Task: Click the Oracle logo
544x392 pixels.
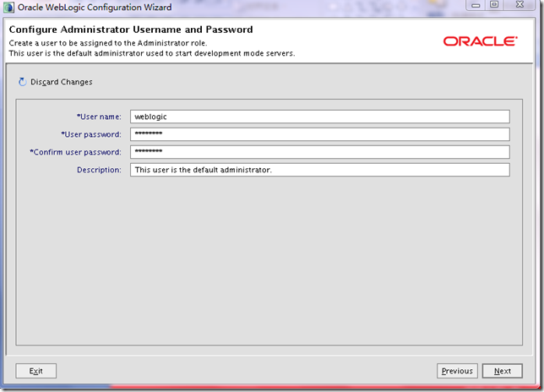Action: click(x=480, y=41)
